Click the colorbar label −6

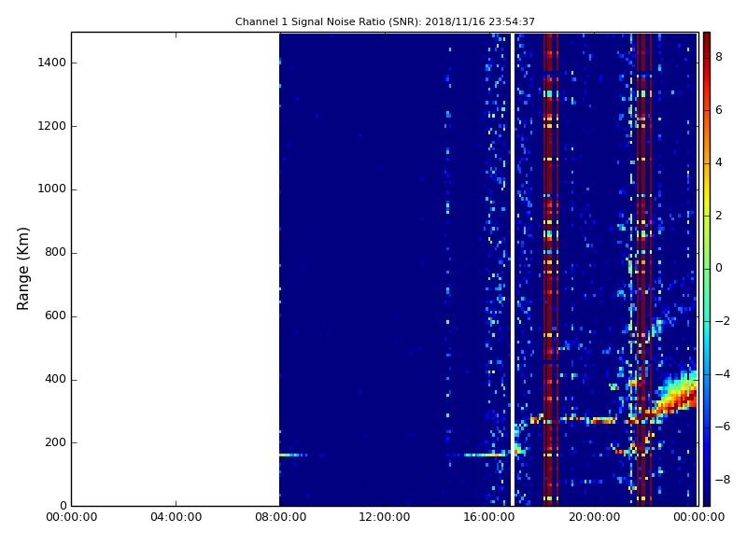tap(723, 427)
